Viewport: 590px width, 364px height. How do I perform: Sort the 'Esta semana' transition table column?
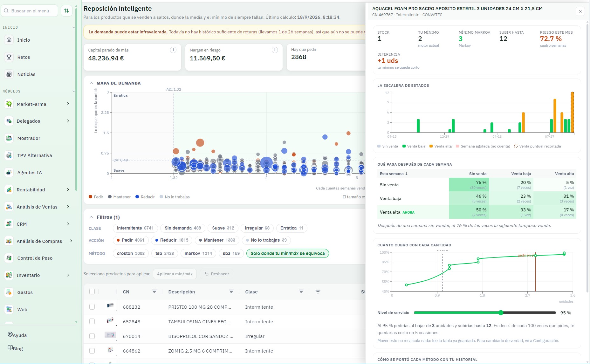coord(394,174)
